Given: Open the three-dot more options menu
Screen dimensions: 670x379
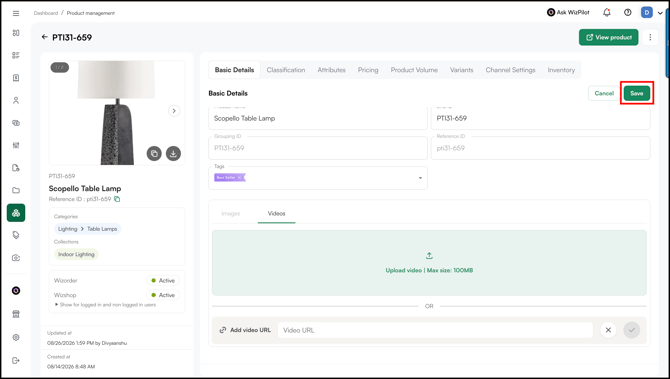Looking at the screenshot, I should pyautogui.click(x=650, y=37).
